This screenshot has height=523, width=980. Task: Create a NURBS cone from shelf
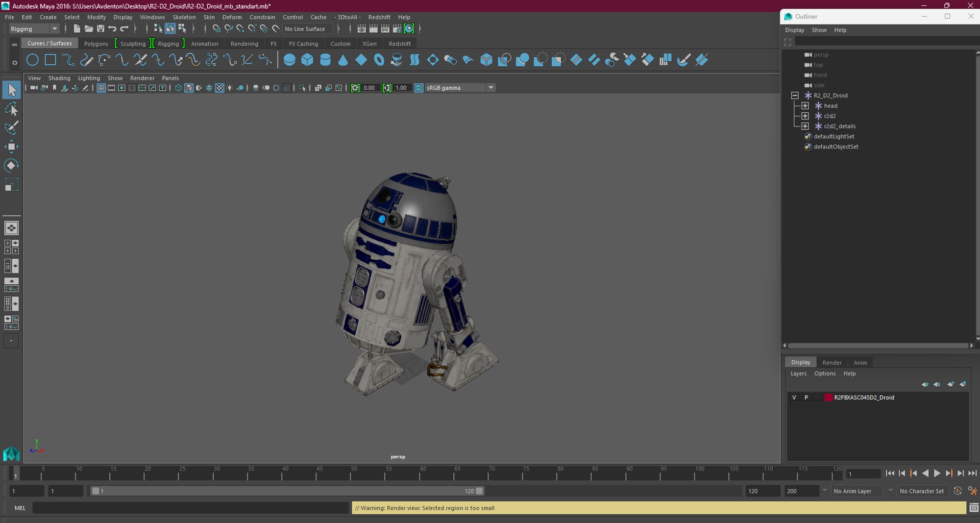pos(343,60)
